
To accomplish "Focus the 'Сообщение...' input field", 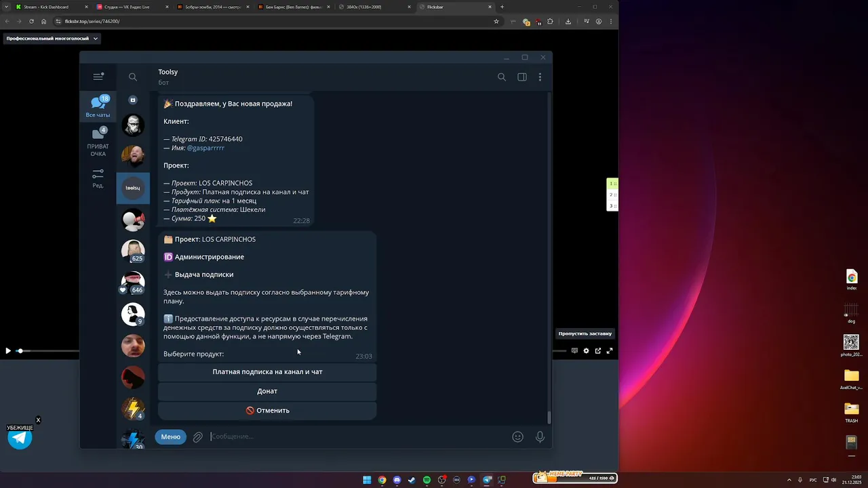I will pyautogui.click(x=357, y=436).
